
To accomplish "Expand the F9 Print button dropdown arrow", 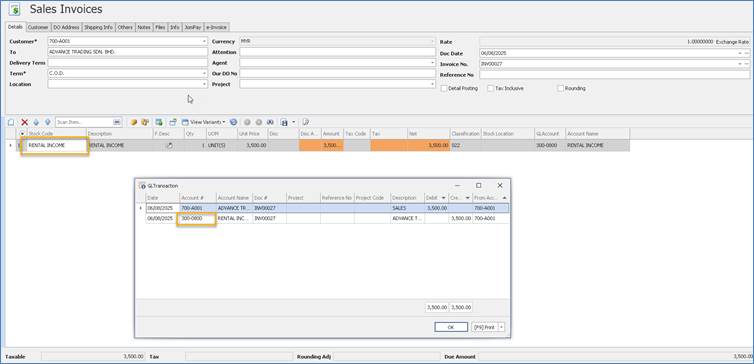I will click(x=502, y=327).
